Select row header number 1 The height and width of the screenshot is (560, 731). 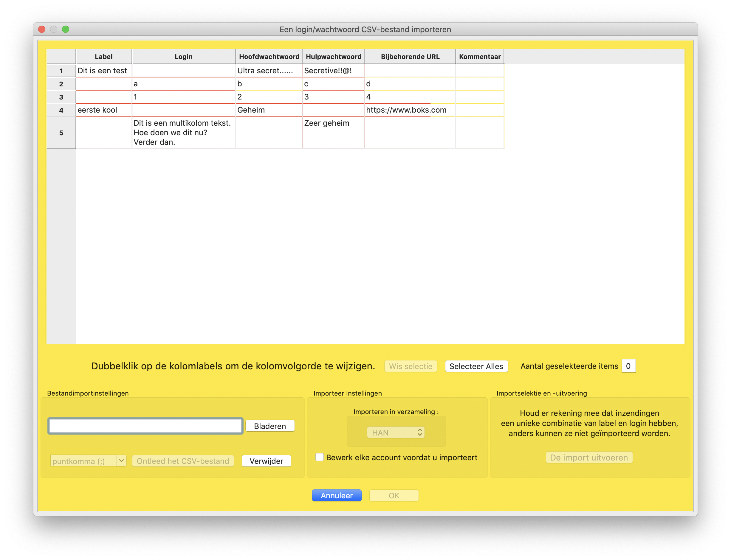click(x=61, y=71)
